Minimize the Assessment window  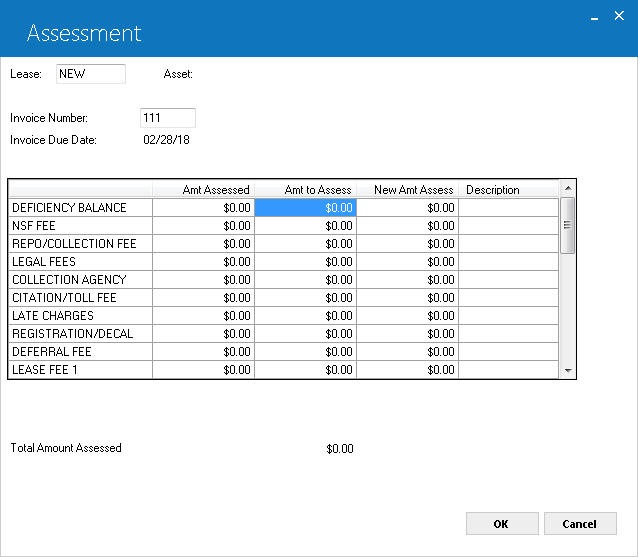pos(594,17)
